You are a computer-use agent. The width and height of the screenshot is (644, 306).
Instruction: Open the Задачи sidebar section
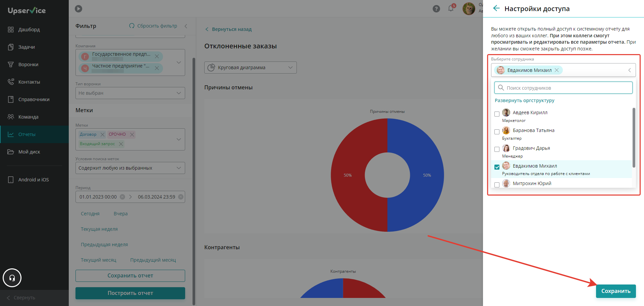coord(34,47)
